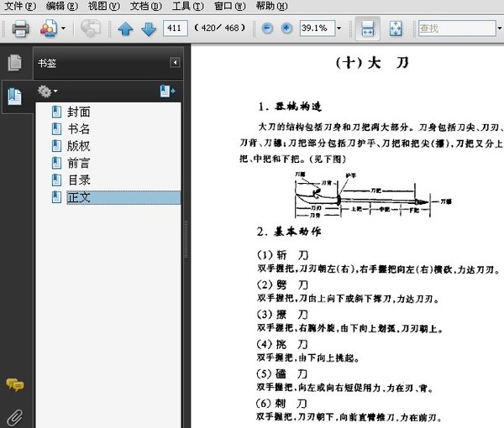Click the Print icon in toolbar
Viewport: 504px width, 428px height.
[20, 29]
